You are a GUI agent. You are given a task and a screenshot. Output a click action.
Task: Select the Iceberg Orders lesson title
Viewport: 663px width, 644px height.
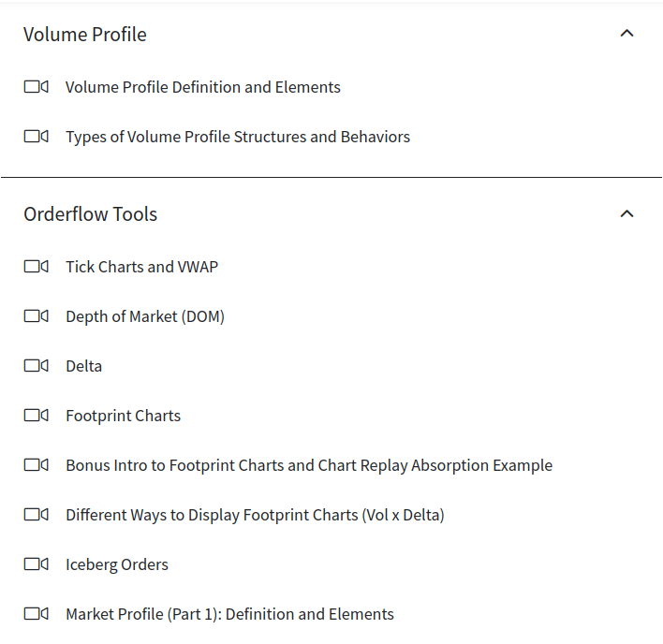117,564
